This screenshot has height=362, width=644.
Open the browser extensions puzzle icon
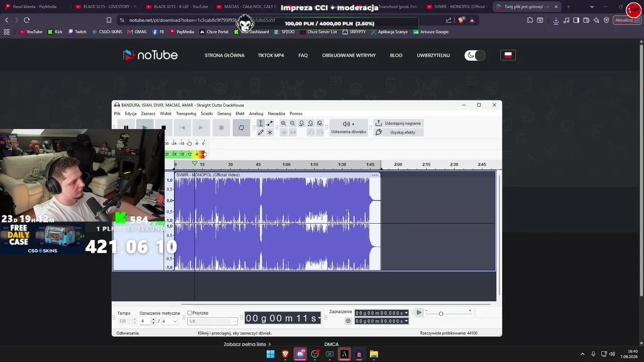pyautogui.click(x=530, y=20)
